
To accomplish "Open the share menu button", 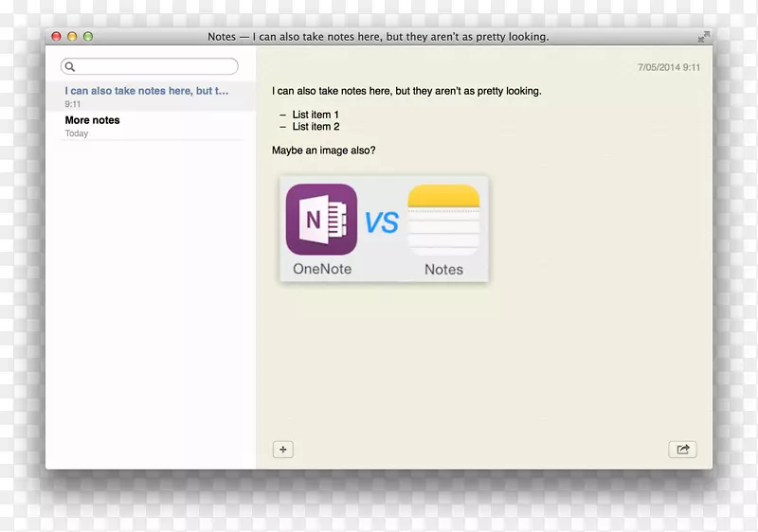I will pyautogui.click(x=682, y=450).
